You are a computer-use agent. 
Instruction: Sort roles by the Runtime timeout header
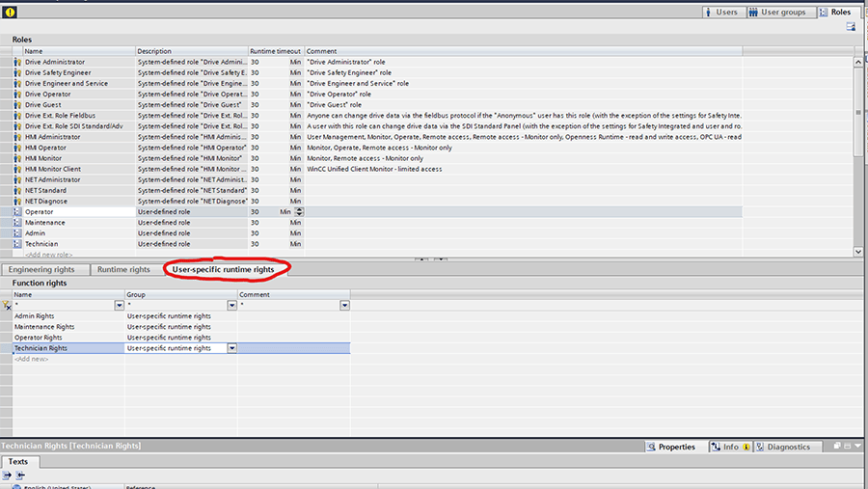tap(275, 51)
